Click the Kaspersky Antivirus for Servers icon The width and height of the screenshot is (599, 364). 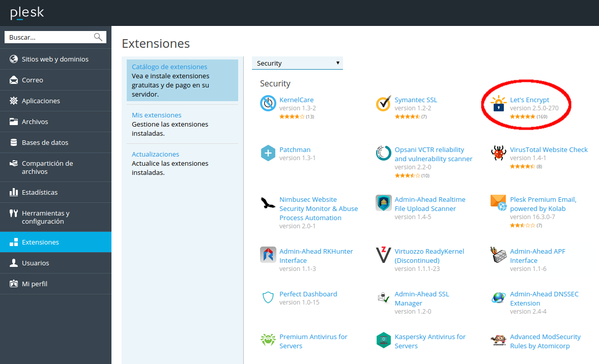tap(383, 340)
